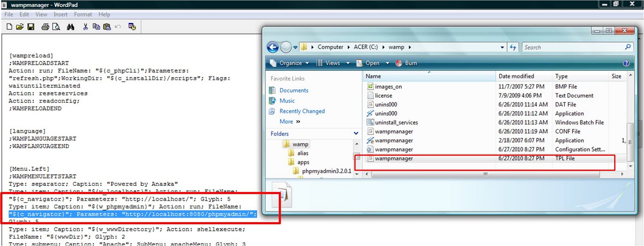Viewport: 644px width, 246px height.
Task: Sort files by the Type column header
Action: 580,76
